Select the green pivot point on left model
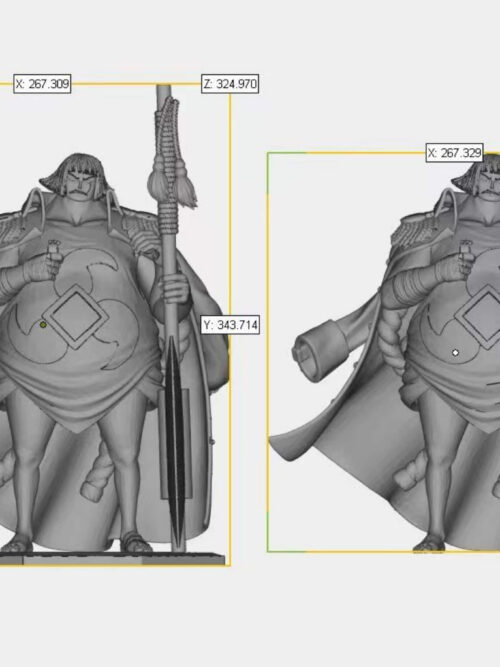This screenshot has width=500, height=667. (43, 325)
